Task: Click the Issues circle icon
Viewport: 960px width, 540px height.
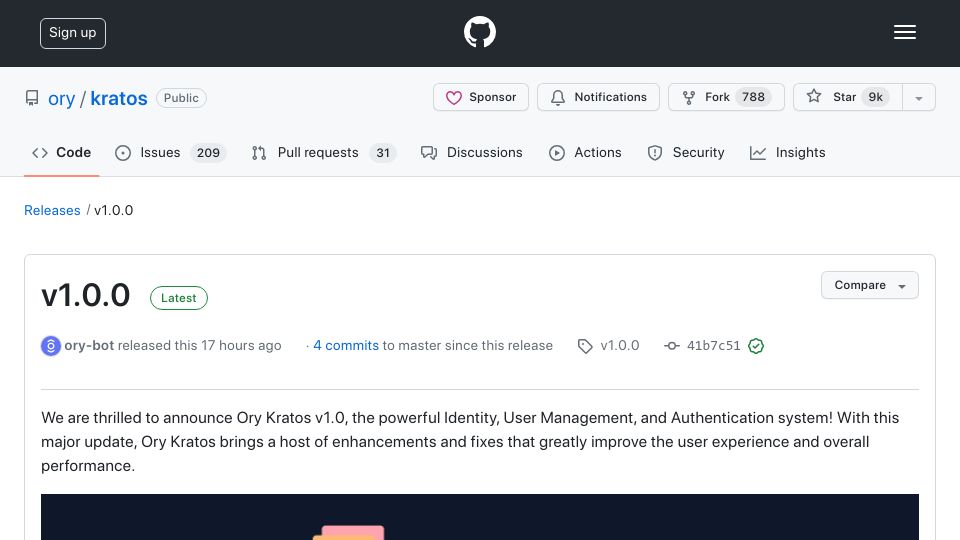Action: click(x=122, y=153)
